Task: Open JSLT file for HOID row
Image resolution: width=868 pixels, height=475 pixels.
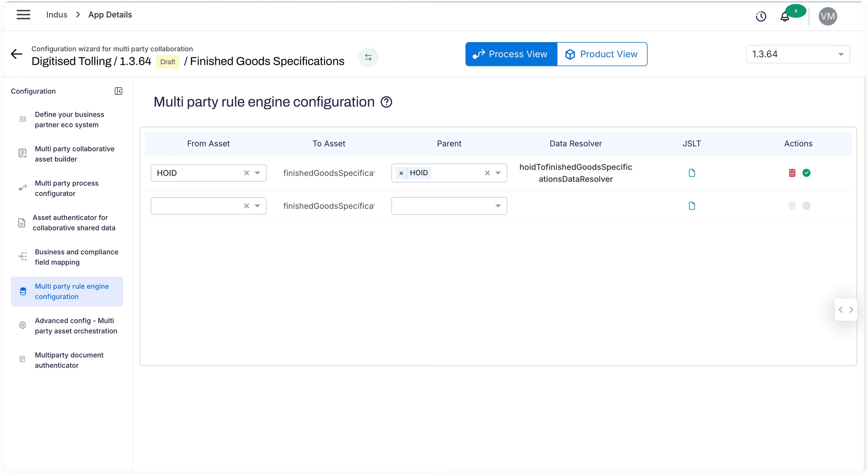Action: tap(692, 173)
